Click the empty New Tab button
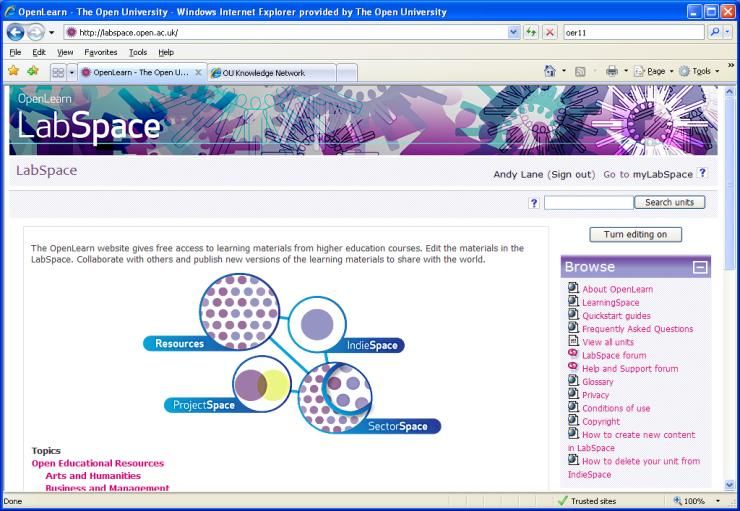This screenshot has height=511, width=740. (x=347, y=73)
